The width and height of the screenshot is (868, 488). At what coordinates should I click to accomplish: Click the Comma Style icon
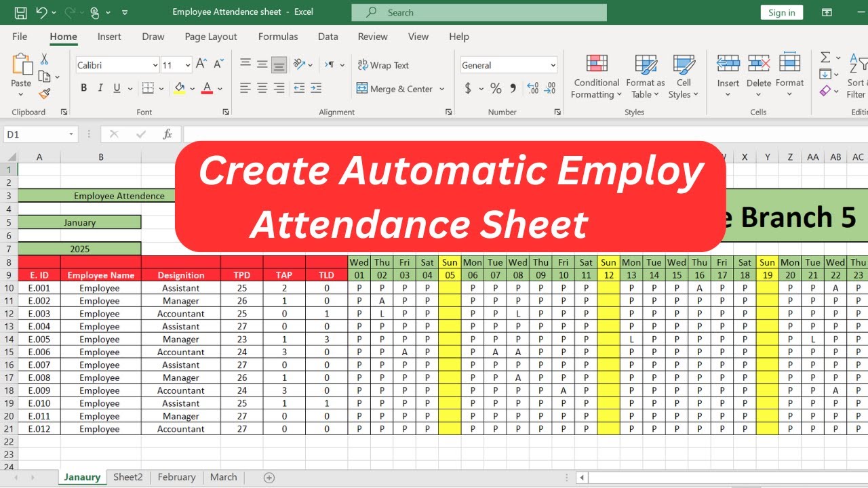pos(513,88)
